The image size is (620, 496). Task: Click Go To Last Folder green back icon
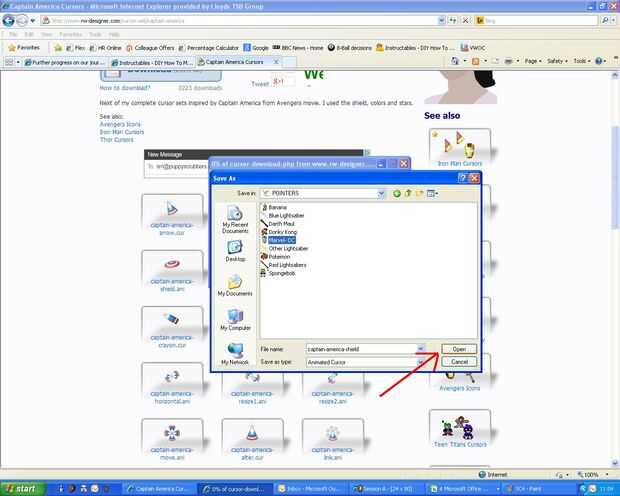coord(397,193)
